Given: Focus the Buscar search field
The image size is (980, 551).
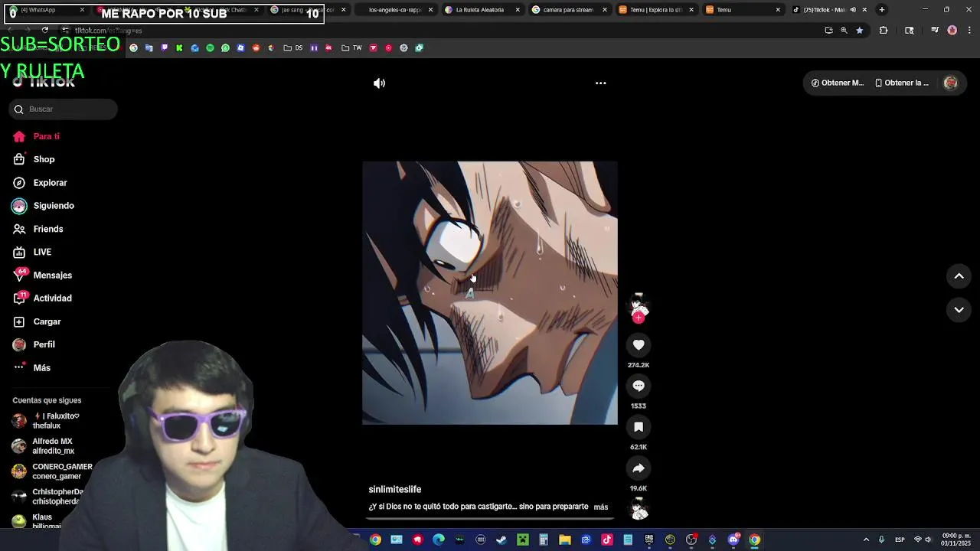Looking at the screenshot, I should 64,109.
